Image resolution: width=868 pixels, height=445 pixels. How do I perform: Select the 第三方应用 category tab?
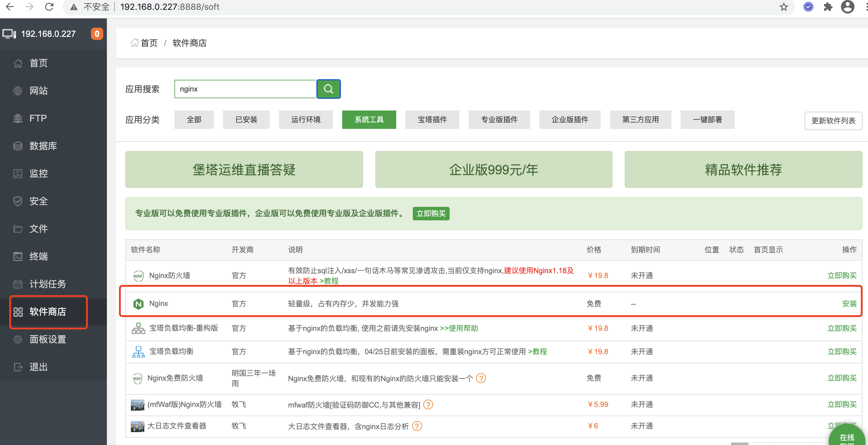tap(640, 119)
